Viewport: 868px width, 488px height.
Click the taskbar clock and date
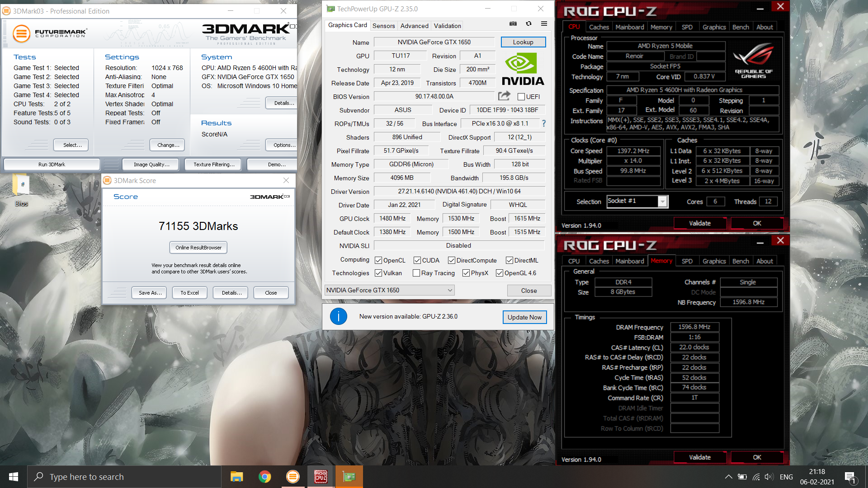(817, 477)
